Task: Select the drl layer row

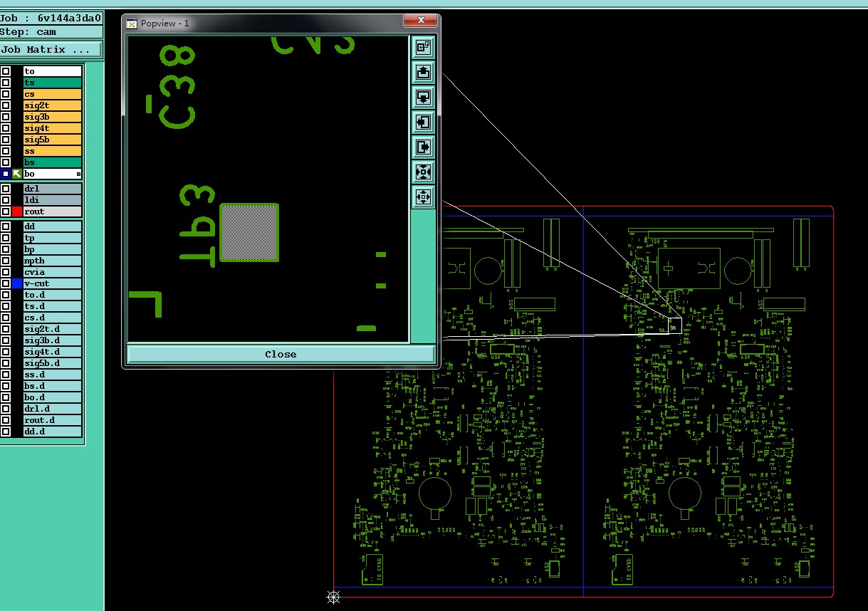Action: [x=52, y=189]
